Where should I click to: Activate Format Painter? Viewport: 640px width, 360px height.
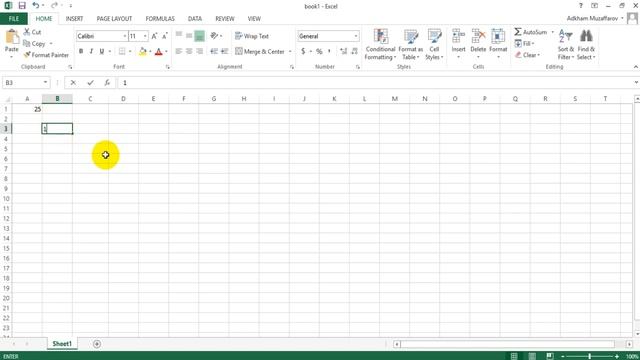(46, 55)
